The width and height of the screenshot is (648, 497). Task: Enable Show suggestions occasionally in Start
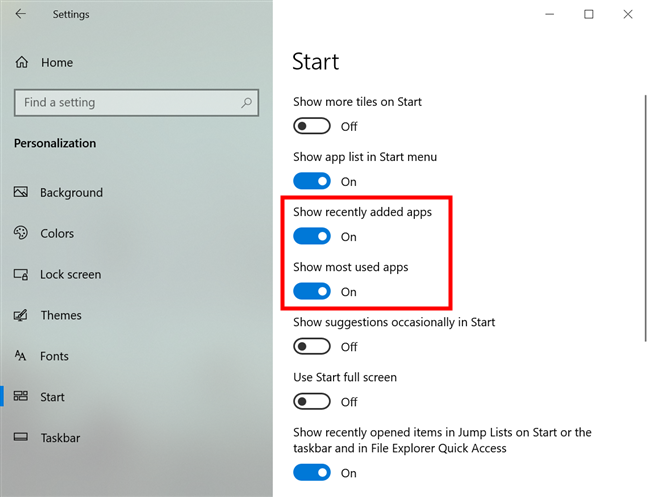(x=312, y=346)
